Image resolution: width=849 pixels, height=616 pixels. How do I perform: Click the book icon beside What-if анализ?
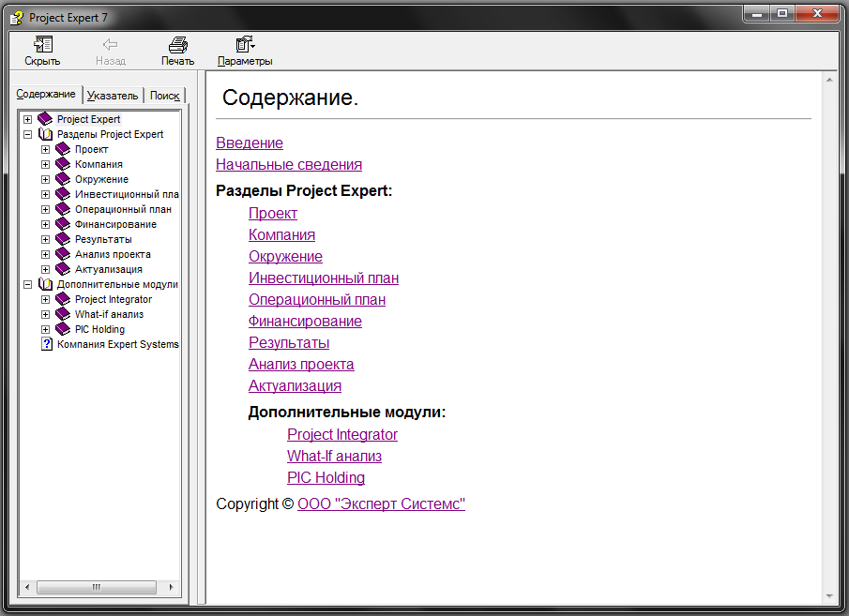point(64,314)
